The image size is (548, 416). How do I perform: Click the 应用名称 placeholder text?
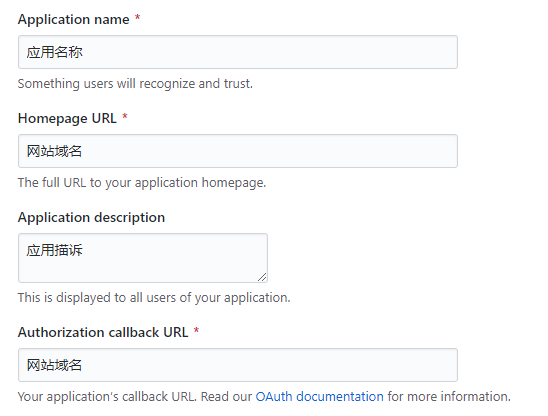click(x=55, y=52)
